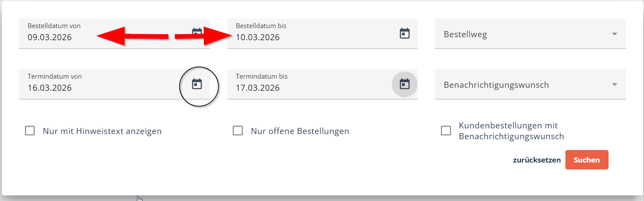Screen dimensions: 644x201
Task: Reset filters with zurücksetzen
Action: [536, 160]
